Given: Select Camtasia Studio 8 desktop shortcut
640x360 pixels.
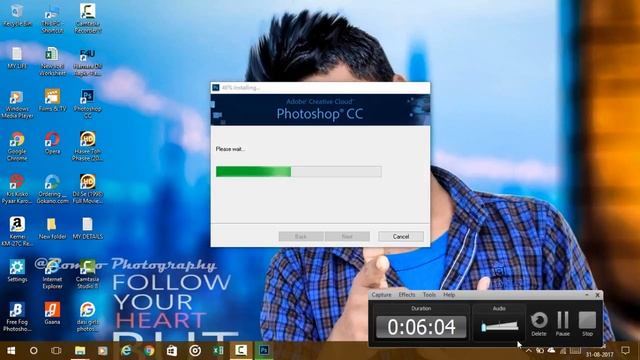Looking at the screenshot, I should pyautogui.click(x=88, y=274).
